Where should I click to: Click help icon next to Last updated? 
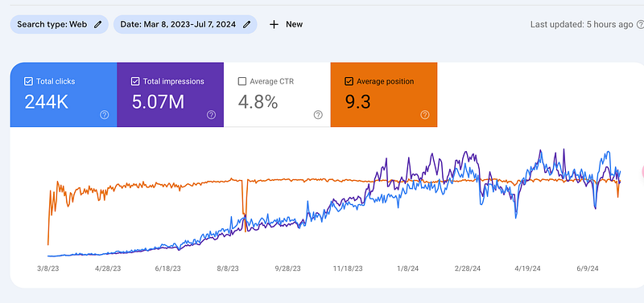tap(640, 25)
